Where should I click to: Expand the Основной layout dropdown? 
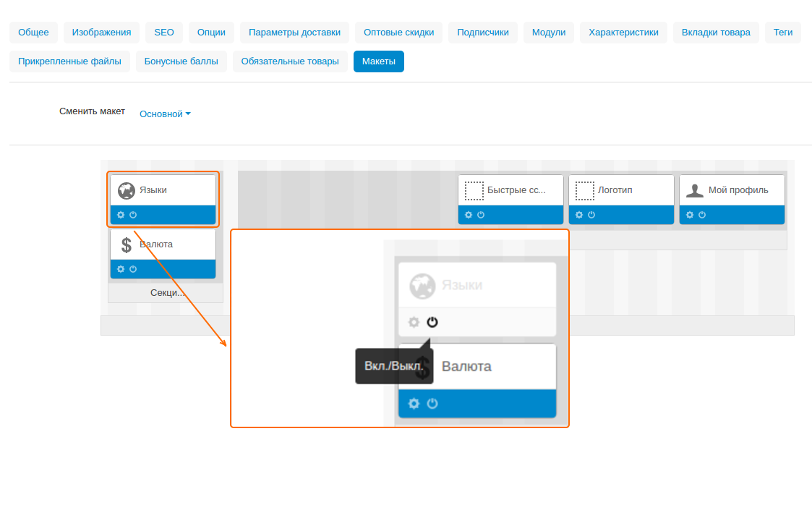[165, 114]
